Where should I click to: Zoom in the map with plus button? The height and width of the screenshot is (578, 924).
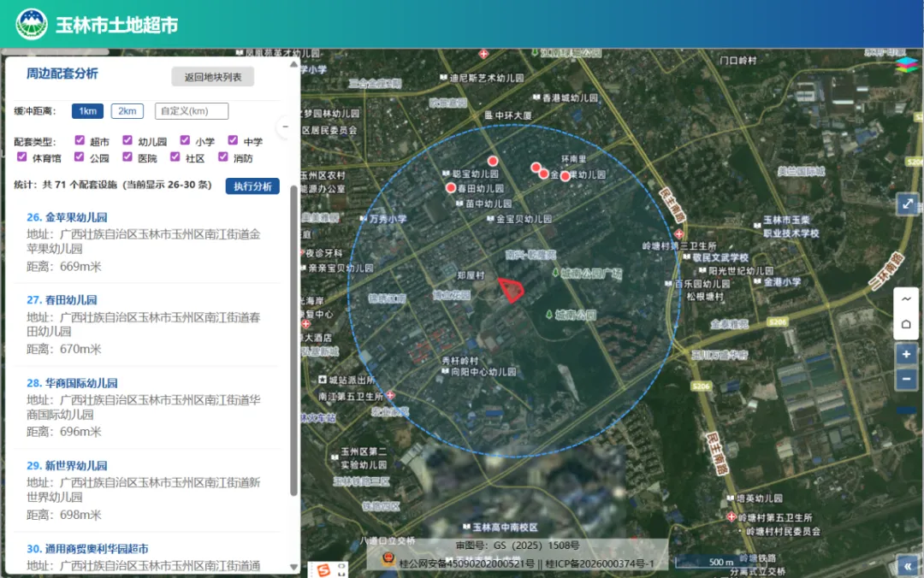click(x=906, y=354)
